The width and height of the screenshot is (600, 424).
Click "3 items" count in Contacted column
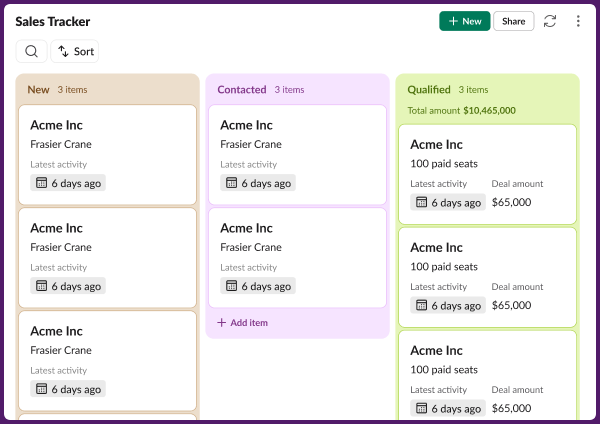289,90
